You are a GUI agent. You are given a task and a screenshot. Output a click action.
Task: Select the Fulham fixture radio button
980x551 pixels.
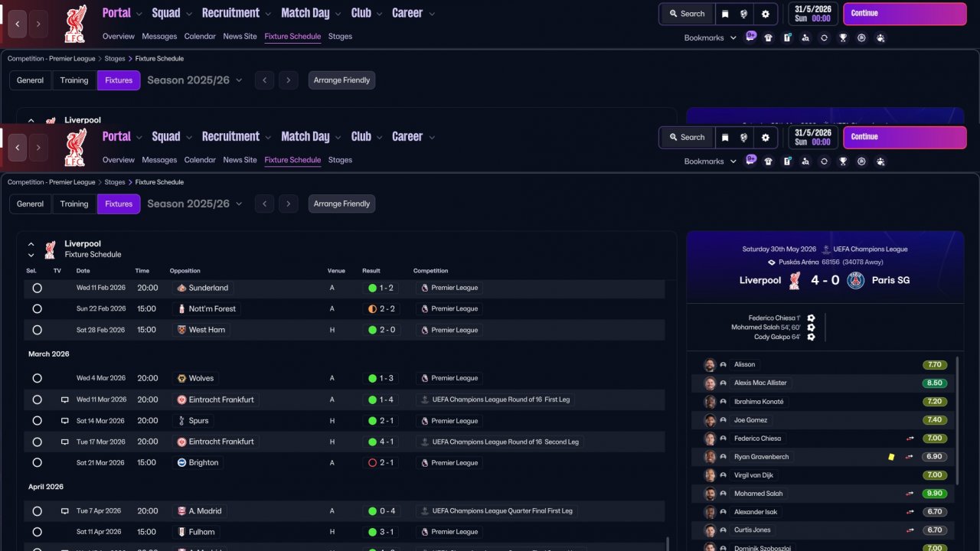[37, 532]
